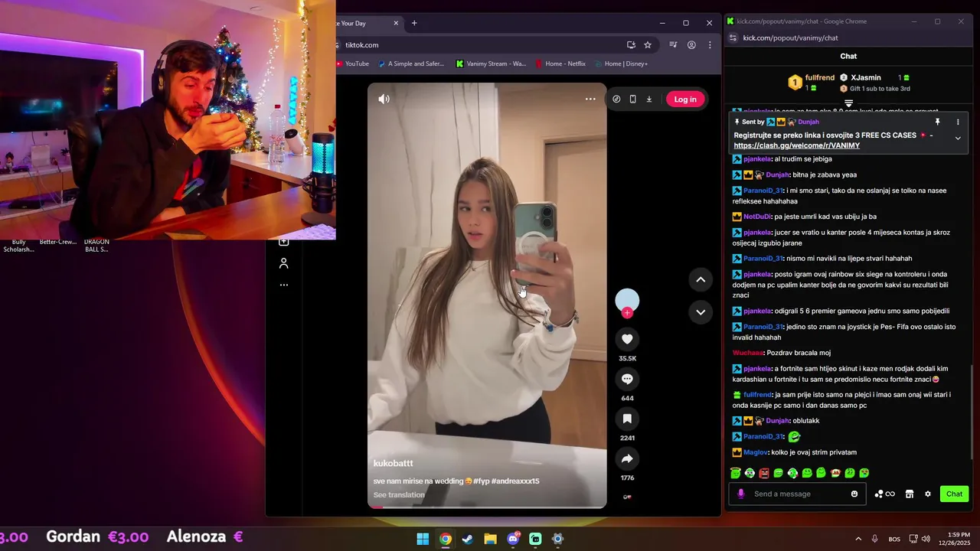Image resolution: width=980 pixels, height=551 pixels.
Task: Follow the creator with the plus badge
Action: tap(627, 312)
